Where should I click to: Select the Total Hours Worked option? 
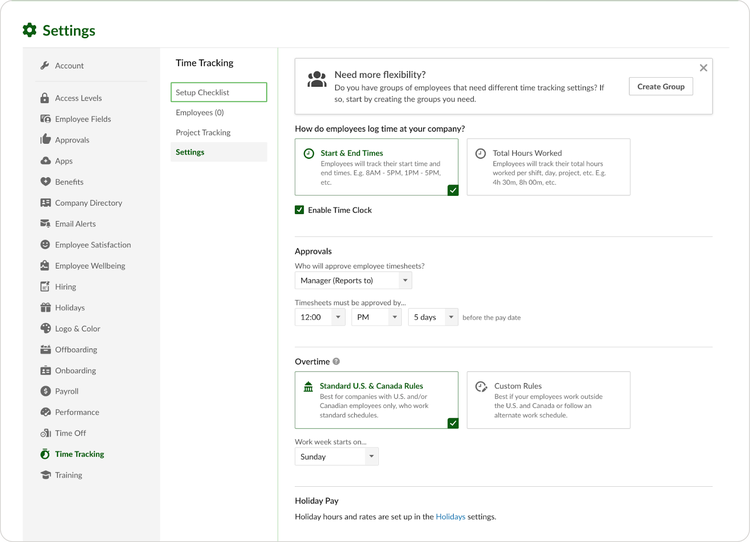548,166
